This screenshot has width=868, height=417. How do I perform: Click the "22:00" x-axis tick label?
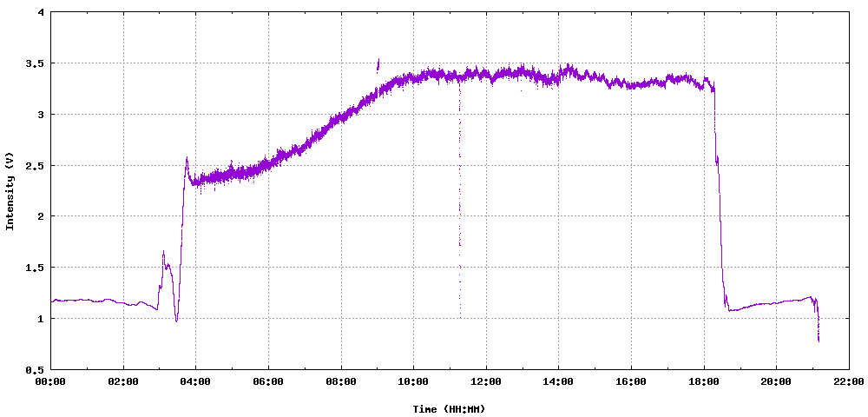[849, 381]
